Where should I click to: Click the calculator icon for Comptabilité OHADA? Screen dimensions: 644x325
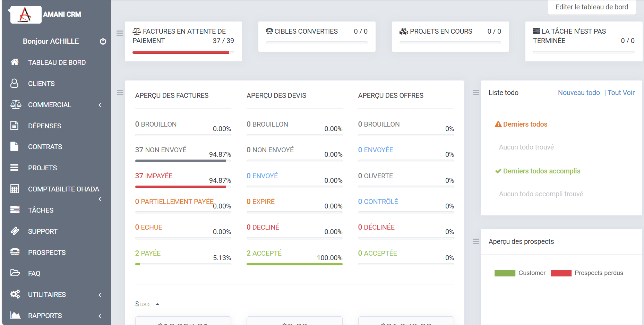point(15,189)
